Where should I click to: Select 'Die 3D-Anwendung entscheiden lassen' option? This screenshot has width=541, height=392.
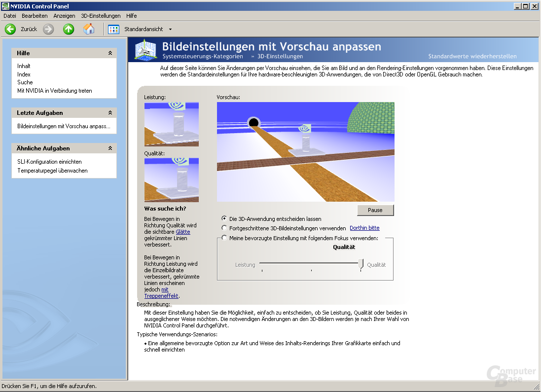pyautogui.click(x=224, y=218)
